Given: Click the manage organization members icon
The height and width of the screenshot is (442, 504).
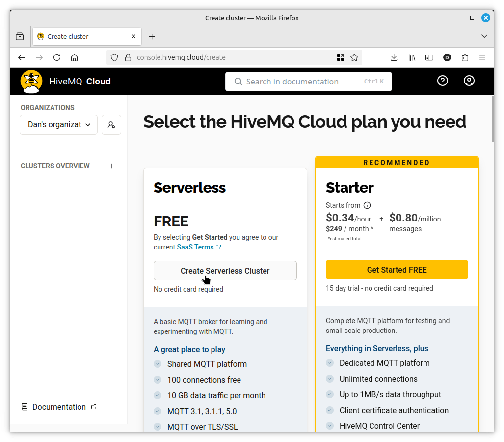Looking at the screenshot, I should point(111,125).
